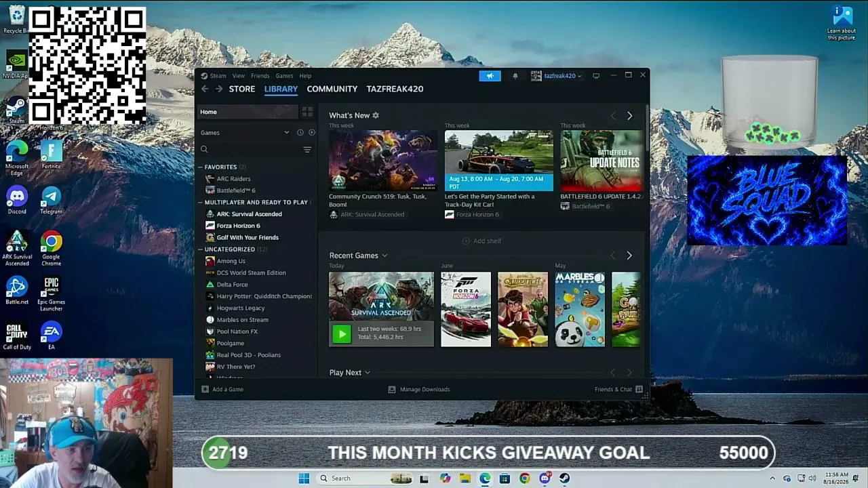This screenshot has height=488, width=868.
Task: Switch to Big Picture mode icon
Action: coord(596,76)
